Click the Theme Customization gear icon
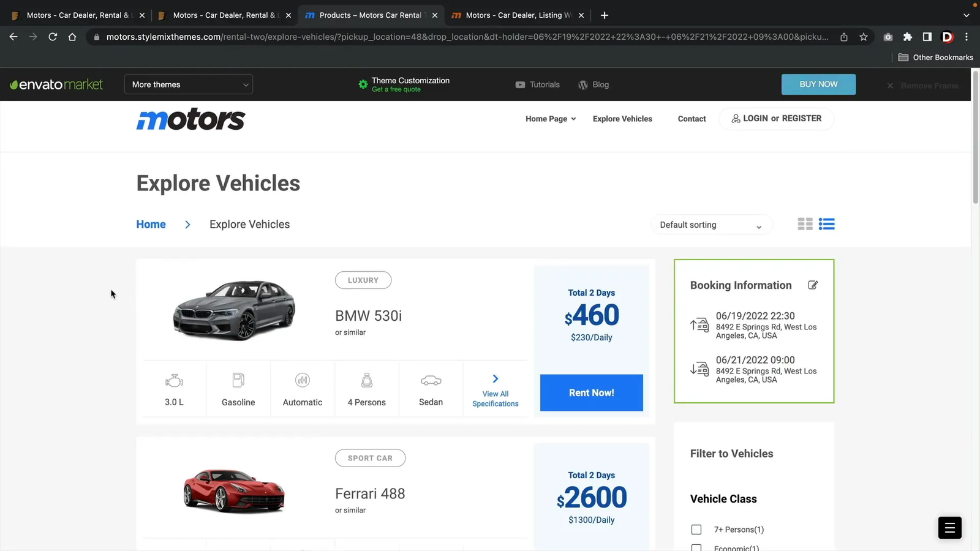Screen dimensions: 980x551 tap(363, 84)
